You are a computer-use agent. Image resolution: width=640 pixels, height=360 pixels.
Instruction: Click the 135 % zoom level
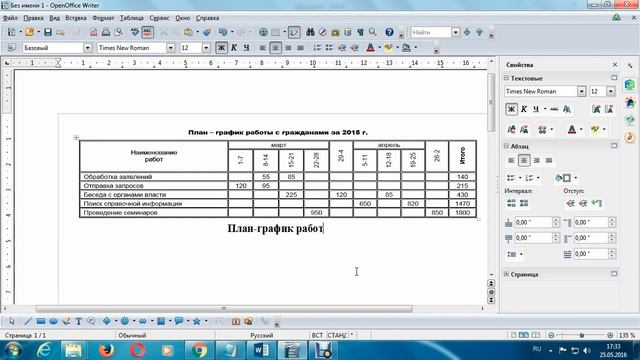[627, 335]
